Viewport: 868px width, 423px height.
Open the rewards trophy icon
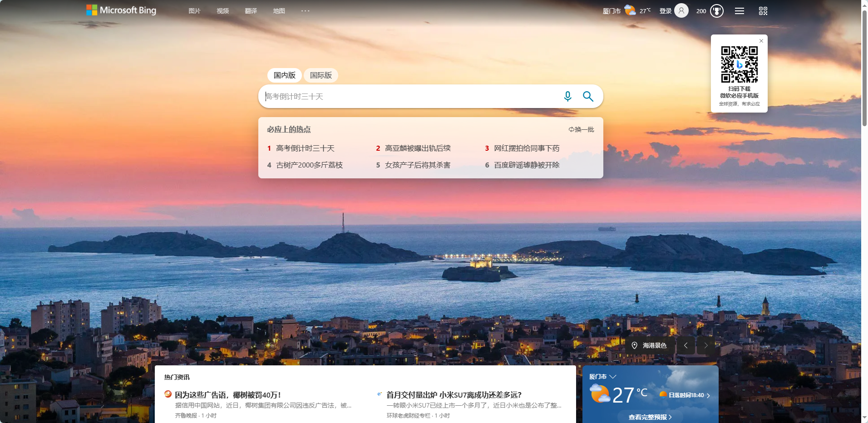point(717,11)
